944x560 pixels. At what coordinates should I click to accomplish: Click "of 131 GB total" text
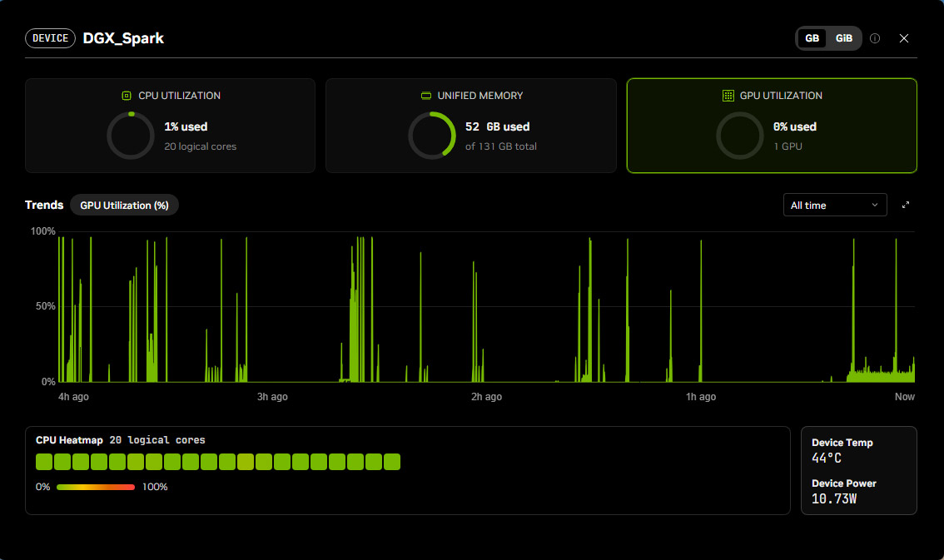pos(501,146)
